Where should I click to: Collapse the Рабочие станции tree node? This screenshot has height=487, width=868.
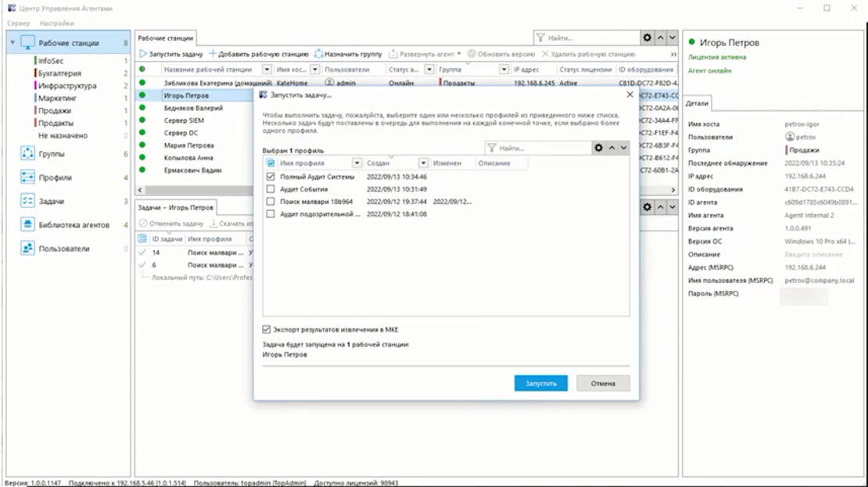(13, 43)
